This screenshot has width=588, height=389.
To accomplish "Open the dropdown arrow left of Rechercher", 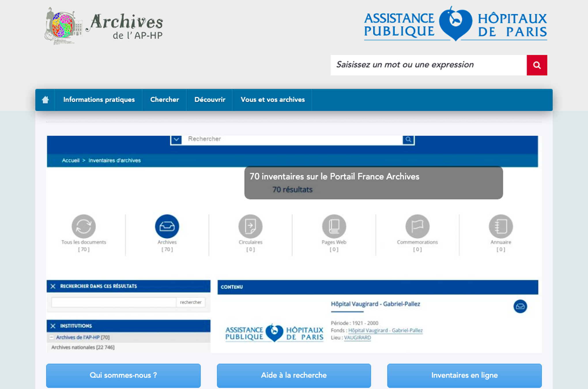I will [x=176, y=139].
